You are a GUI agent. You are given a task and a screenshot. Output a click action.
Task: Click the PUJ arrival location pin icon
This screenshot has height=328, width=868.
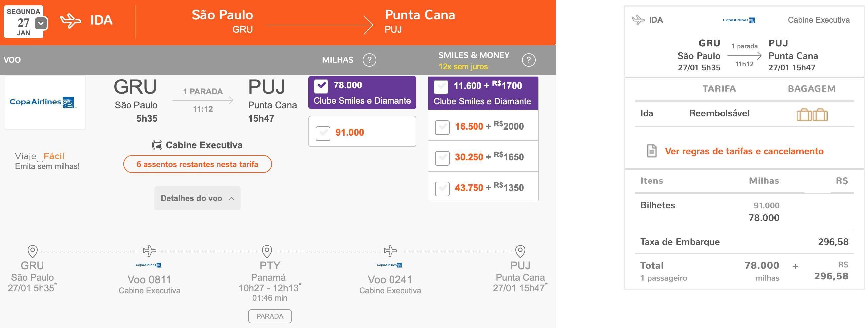(x=520, y=251)
